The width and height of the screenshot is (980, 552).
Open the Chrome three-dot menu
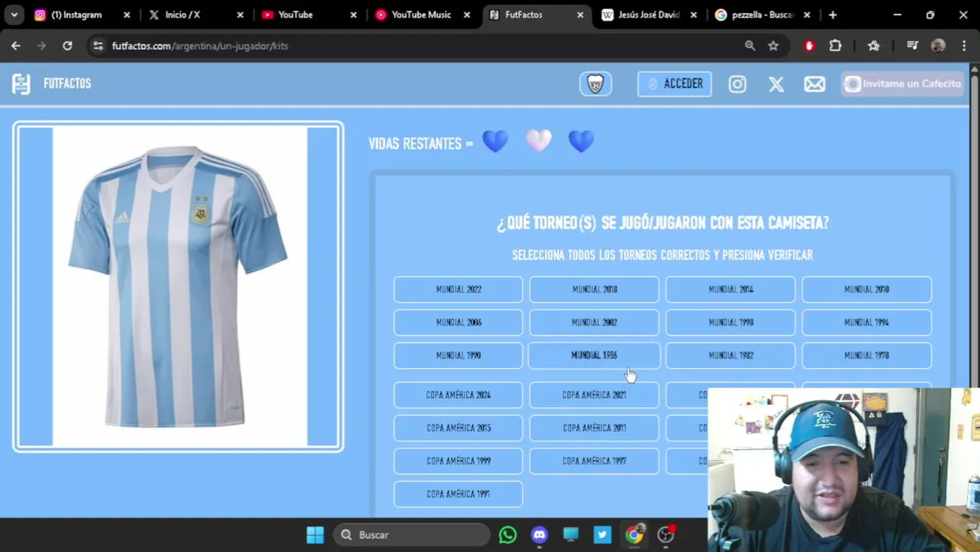coord(964,46)
